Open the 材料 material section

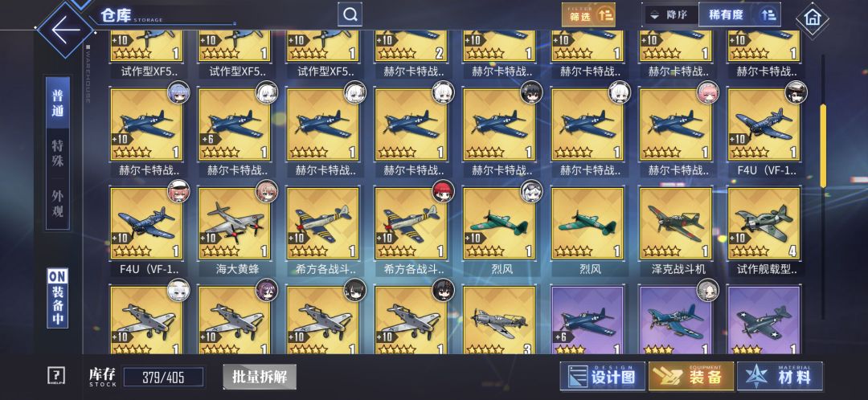pyautogui.click(x=780, y=377)
